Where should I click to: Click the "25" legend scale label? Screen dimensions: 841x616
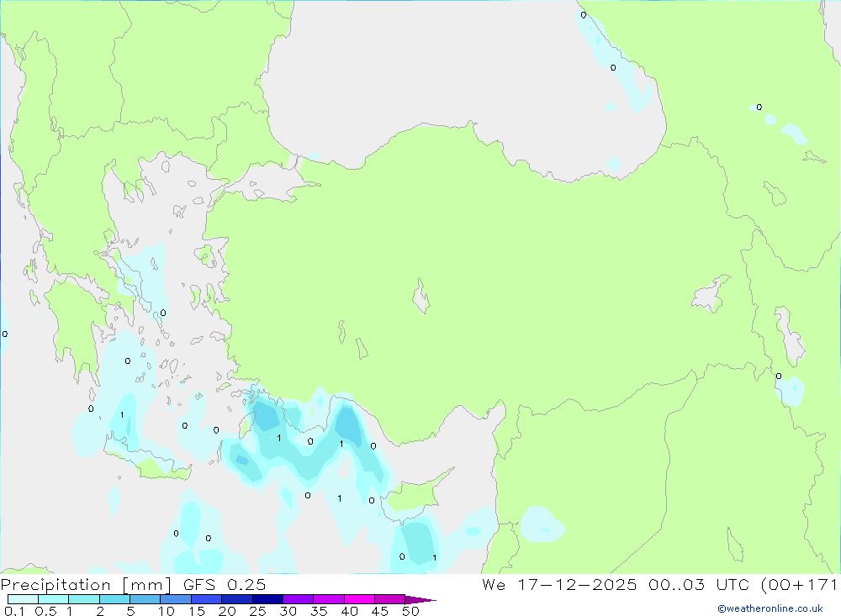258,611
